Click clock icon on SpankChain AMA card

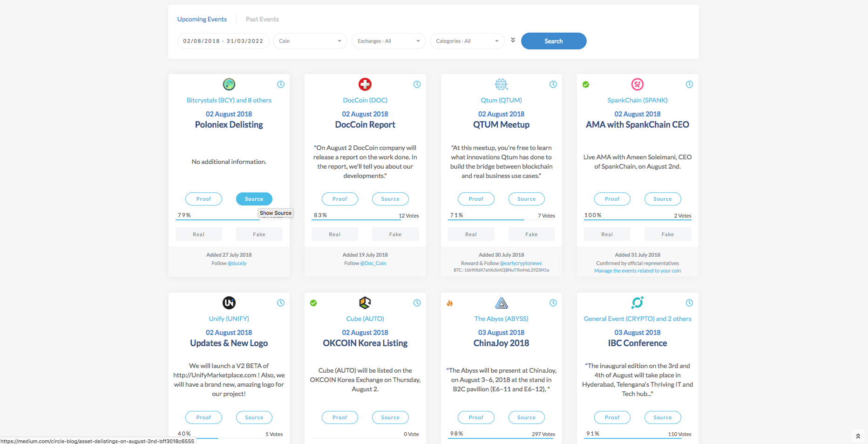(689, 84)
